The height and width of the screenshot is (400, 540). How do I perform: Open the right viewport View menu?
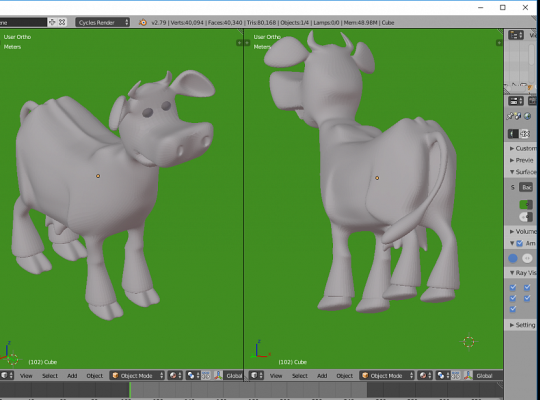coord(276,376)
